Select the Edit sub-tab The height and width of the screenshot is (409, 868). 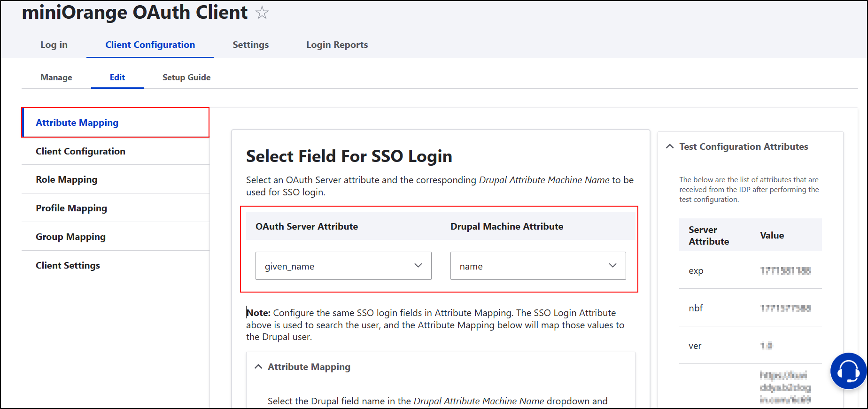pyautogui.click(x=117, y=77)
